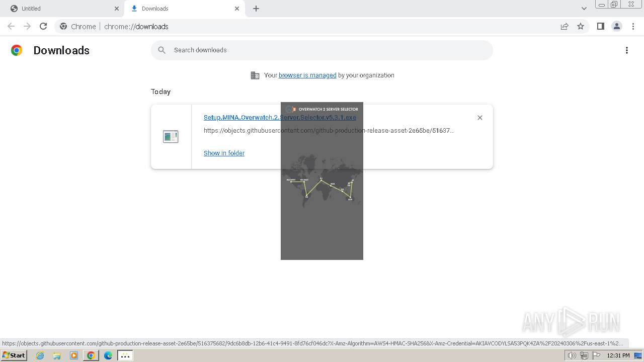The width and height of the screenshot is (644, 362).
Task: Open the Windows Start menu
Action: coord(14,355)
